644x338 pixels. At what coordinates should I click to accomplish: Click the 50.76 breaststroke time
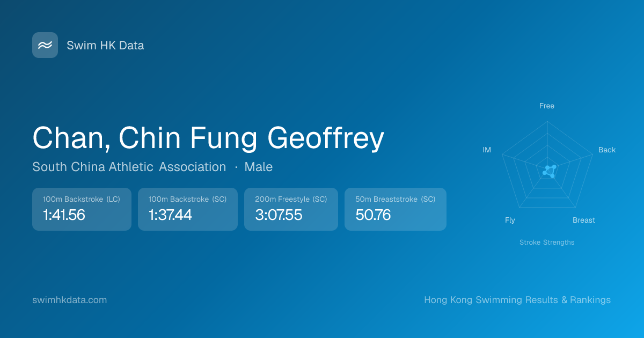(x=373, y=215)
